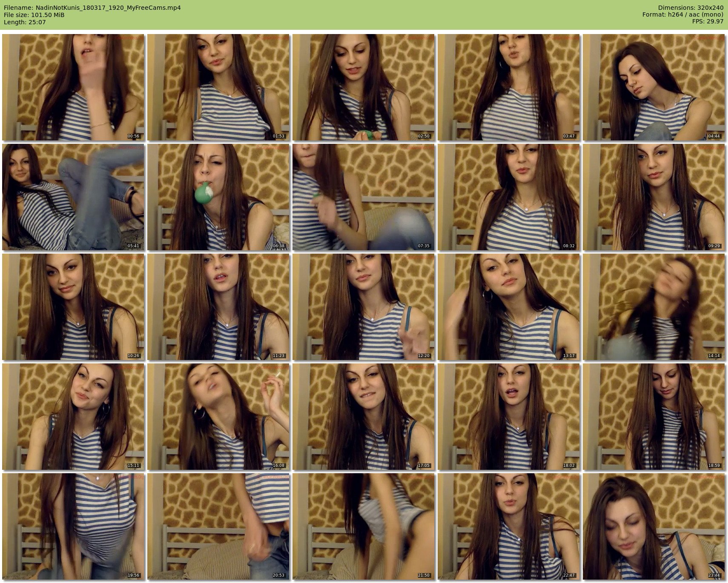Select the 19:56 thumbnail
The height and width of the screenshot is (583, 728).
(73, 526)
